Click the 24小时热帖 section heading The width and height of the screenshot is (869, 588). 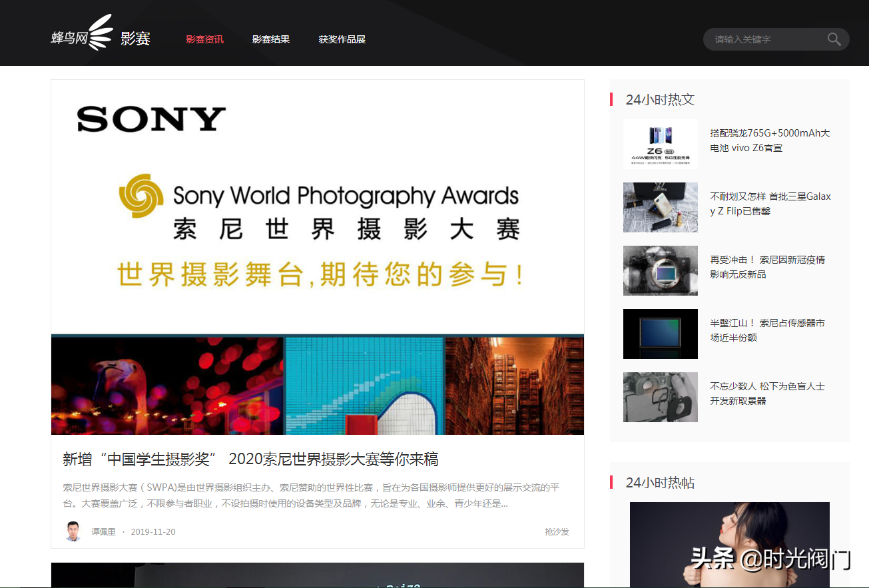660,483
